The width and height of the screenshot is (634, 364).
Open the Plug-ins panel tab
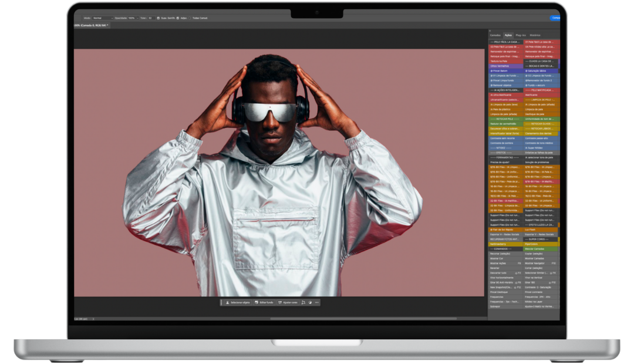tap(521, 35)
